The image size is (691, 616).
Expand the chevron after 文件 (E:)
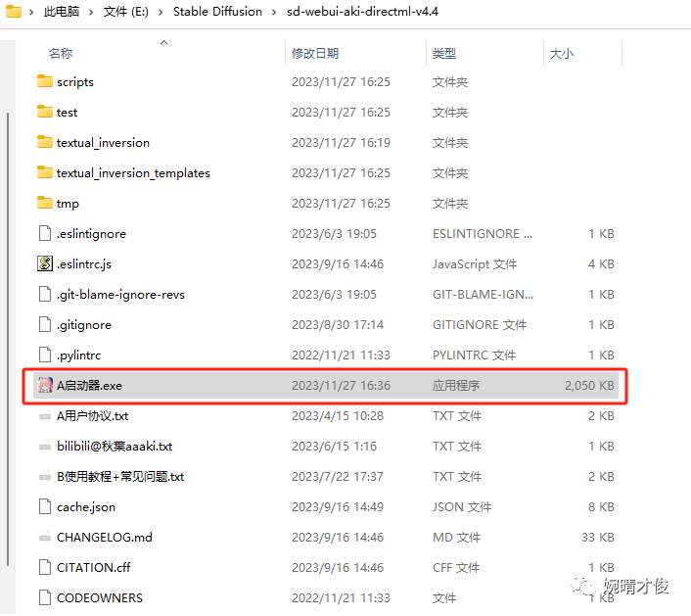(161, 12)
